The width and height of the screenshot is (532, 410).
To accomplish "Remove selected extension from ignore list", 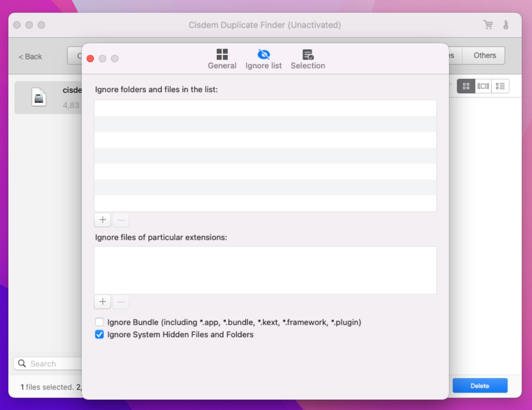I will [121, 302].
